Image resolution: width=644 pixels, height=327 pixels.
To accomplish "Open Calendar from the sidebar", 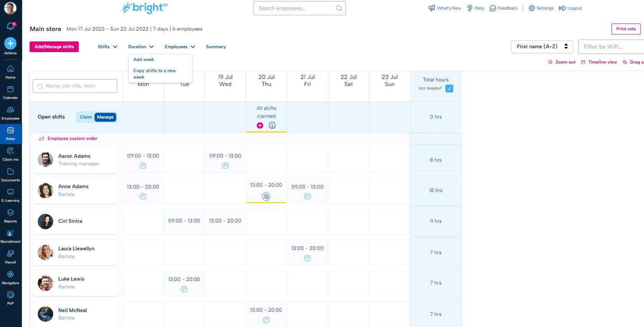I will [x=10, y=92].
